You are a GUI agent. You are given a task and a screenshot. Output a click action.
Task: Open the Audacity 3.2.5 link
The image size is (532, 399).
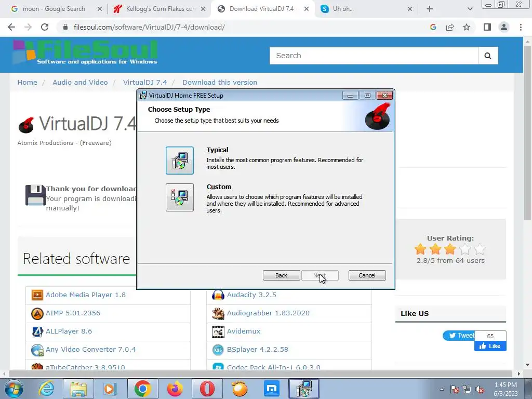[251, 295]
